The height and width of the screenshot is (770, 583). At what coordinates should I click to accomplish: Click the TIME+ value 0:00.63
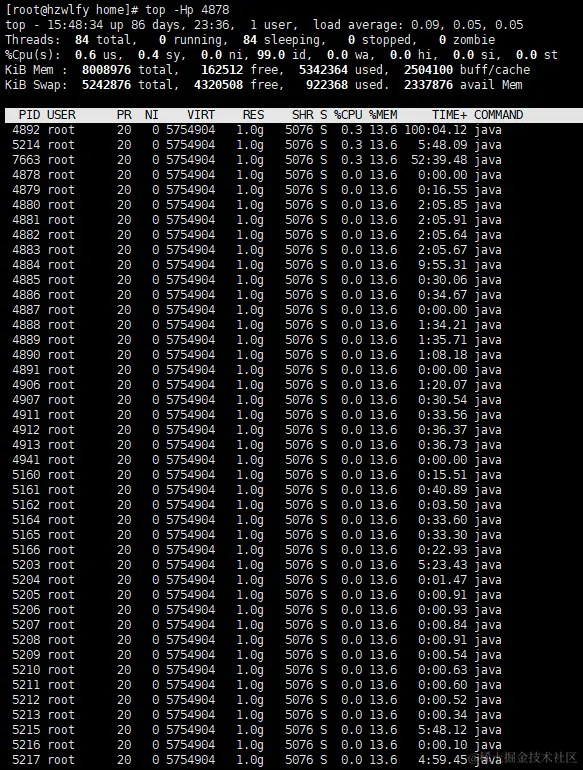[x=443, y=670]
